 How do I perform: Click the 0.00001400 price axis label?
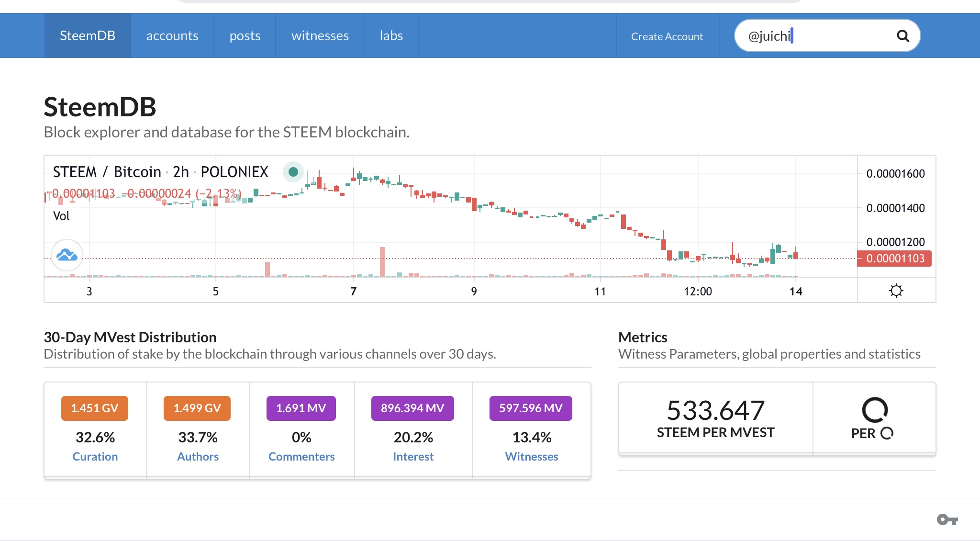coord(896,208)
